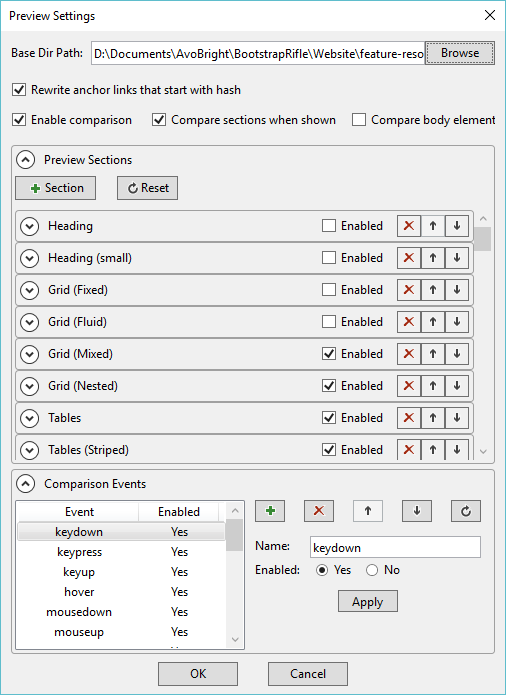Delete selected comparison event
The width and height of the screenshot is (506, 695).
[319, 511]
